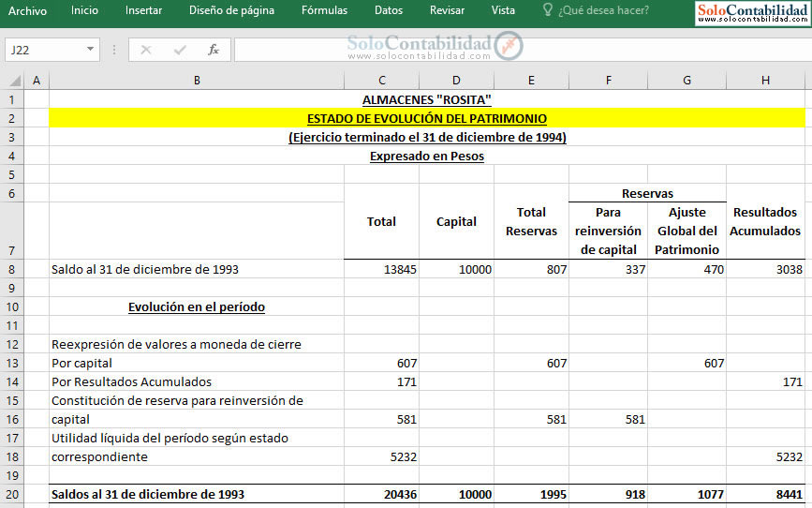The image size is (812, 508).
Task: Click the cell with value 807
Action: (531, 270)
